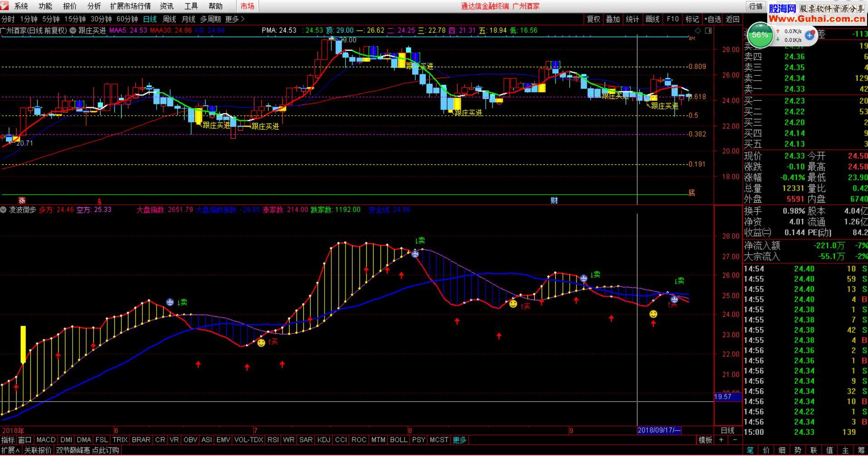The height and width of the screenshot is (456, 868).
Task: Expand the 扩展∧ panel
Action: pos(11,450)
